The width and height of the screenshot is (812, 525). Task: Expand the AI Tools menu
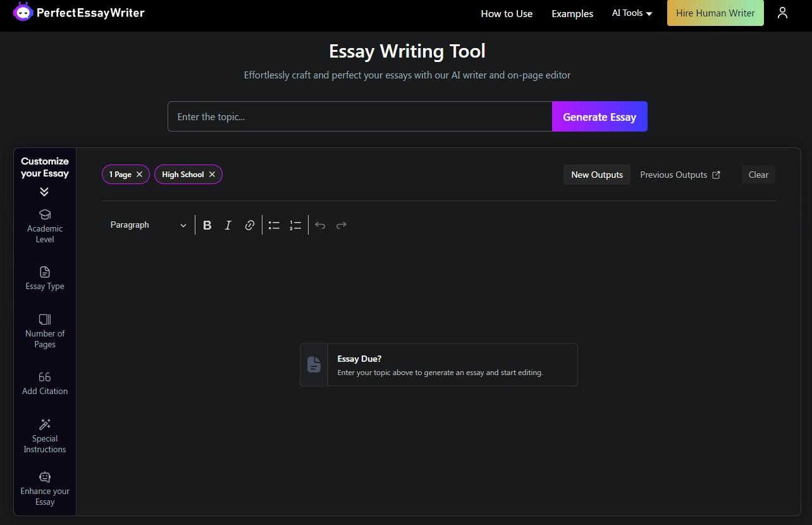[632, 13]
